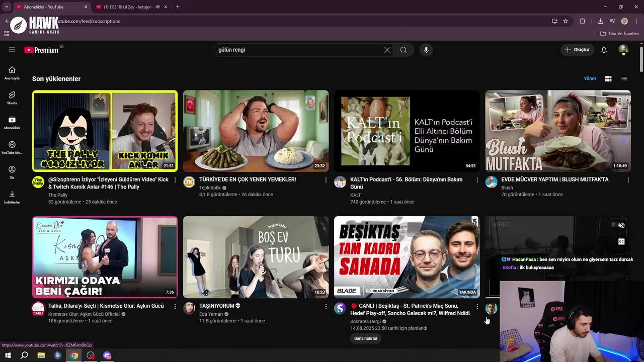Click the Oluştur create button
Viewport: 644px width, 362px height.
(578, 50)
